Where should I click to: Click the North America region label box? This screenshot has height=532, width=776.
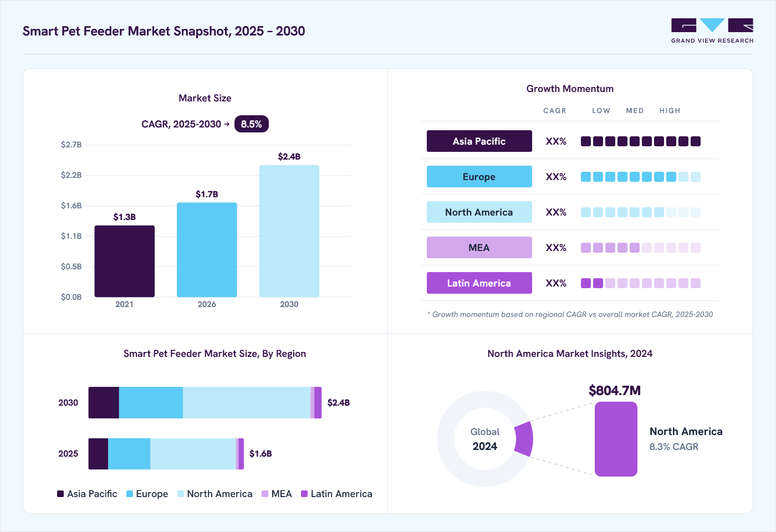point(479,212)
